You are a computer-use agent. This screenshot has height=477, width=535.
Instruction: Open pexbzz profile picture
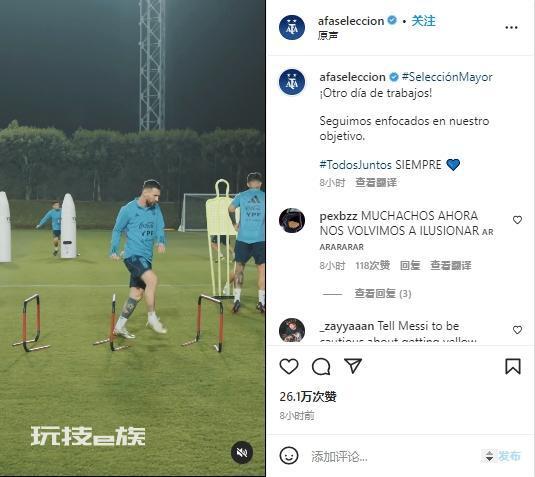(x=292, y=220)
